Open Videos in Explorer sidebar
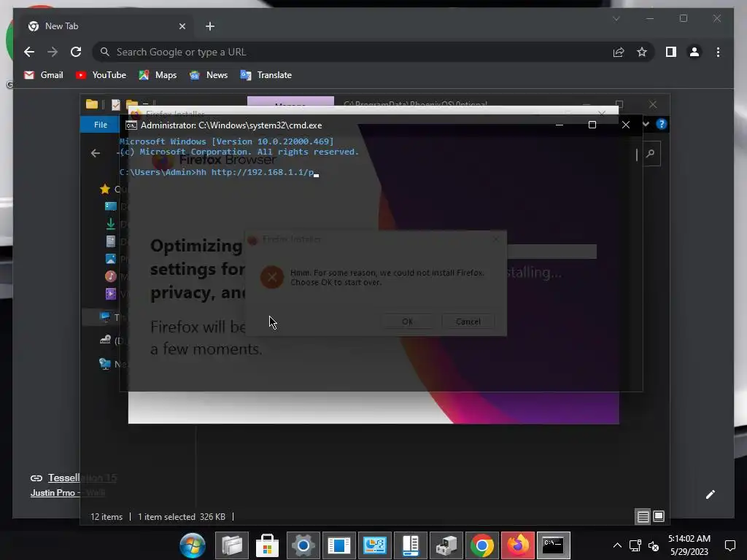The width and height of the screenshot is (747, 560). 111,293
